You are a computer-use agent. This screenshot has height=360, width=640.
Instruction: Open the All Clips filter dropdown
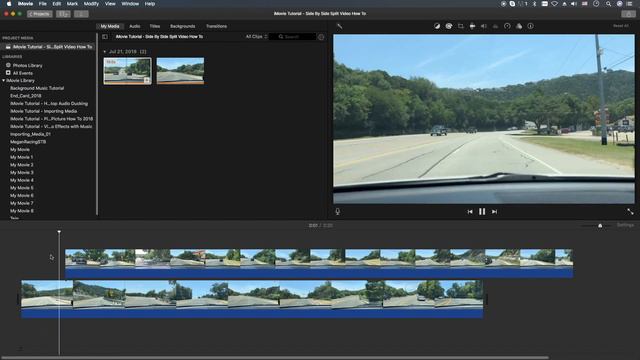(x=256, y=37)
